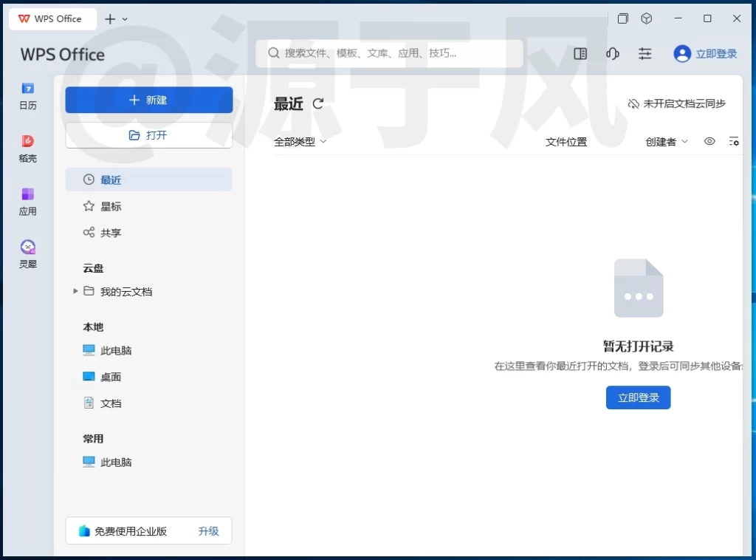The image size is (756, 560).
Task: Expand the 我的云文档 tree arrow
Action: pyautogui.click(x=75, y=291)
